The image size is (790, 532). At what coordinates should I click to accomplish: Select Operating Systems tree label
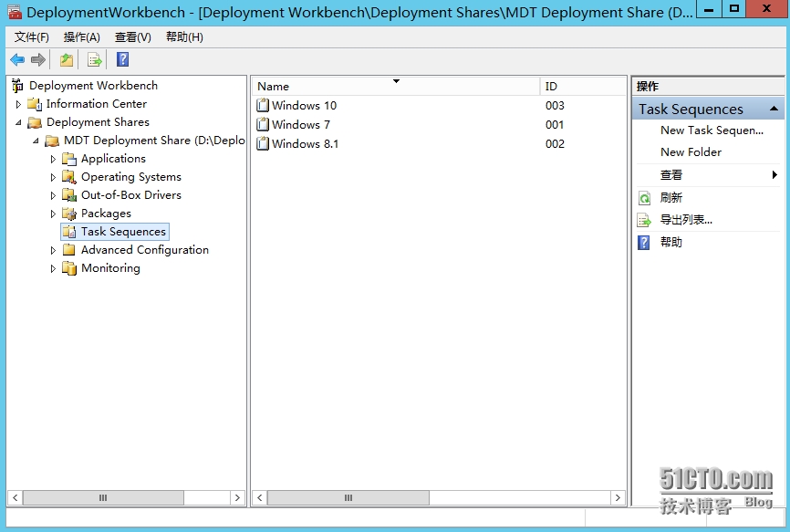131,177
